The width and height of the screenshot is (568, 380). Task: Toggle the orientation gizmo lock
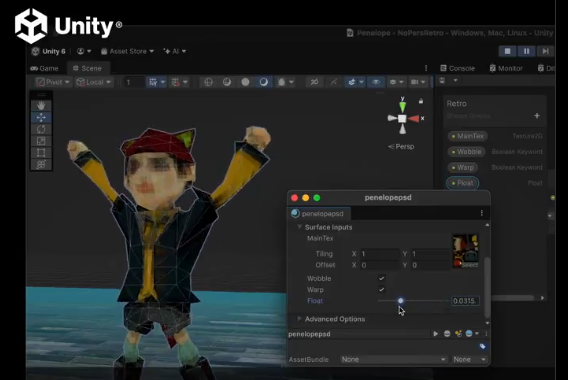(x=421, y=101)
